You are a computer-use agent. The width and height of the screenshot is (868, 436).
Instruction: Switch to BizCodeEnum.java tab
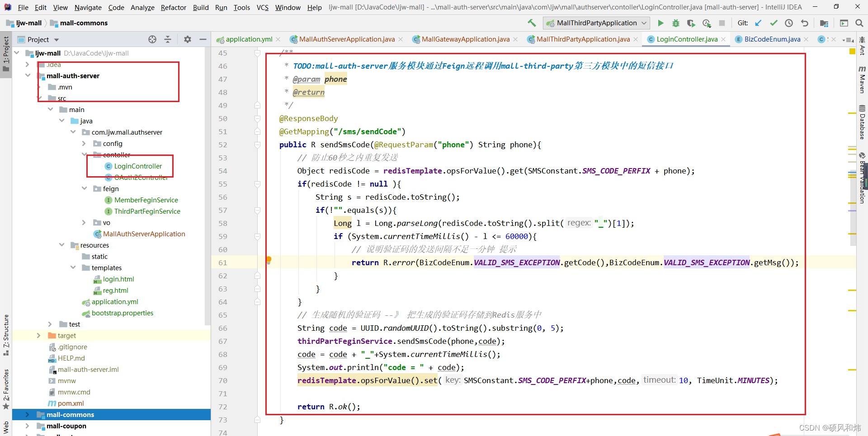(x=772, y=39)
